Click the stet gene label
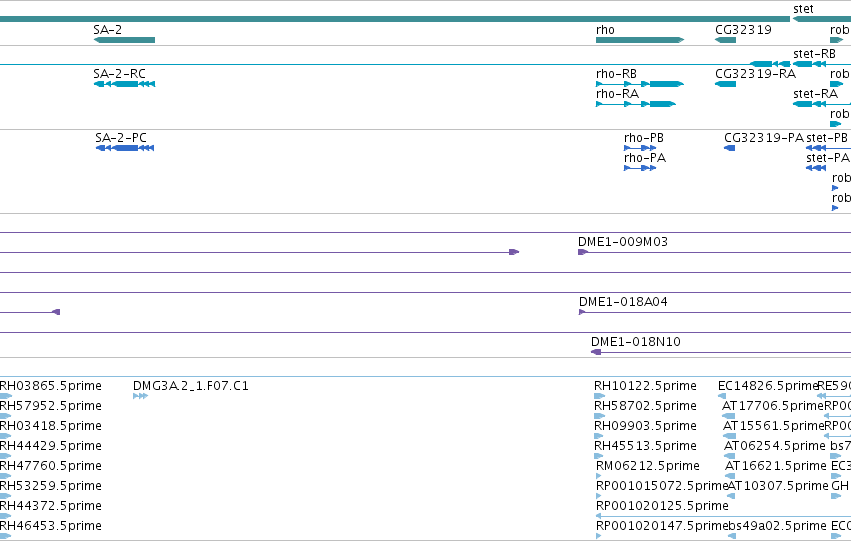 tap(803, 9)
